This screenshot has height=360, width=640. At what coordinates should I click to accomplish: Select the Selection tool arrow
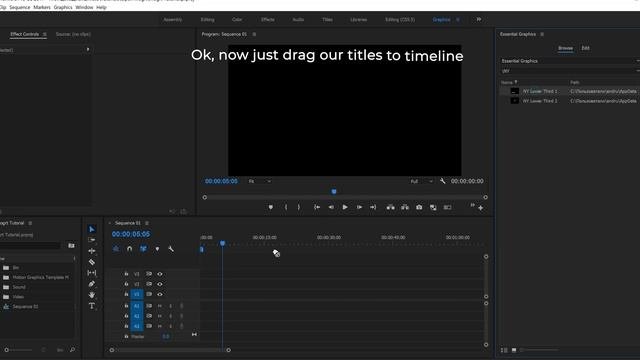point(92,229)
